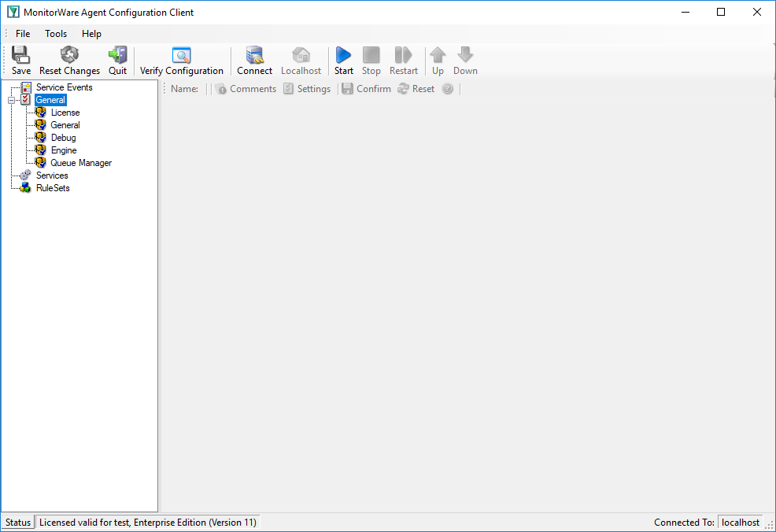Minimize the Configuration Client window
Viewport: 776px width, 532px height.
click(x=685, y=12)
